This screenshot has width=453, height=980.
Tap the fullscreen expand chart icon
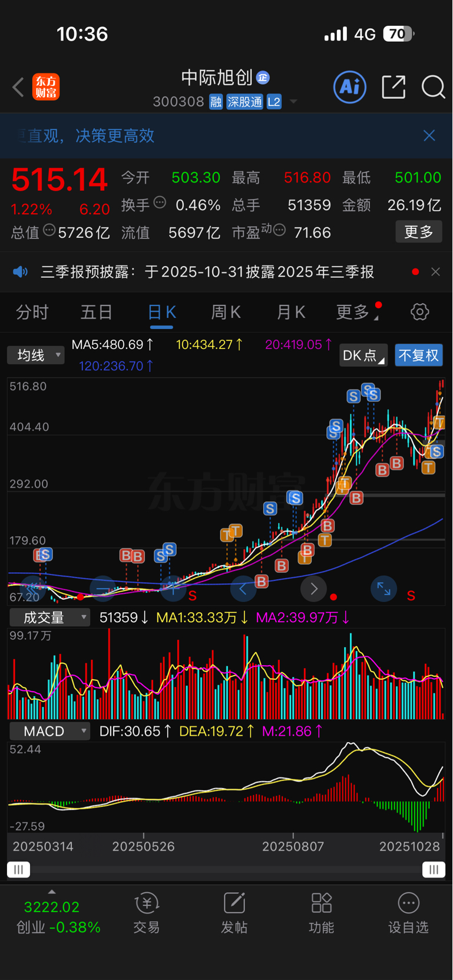point(383,589)
